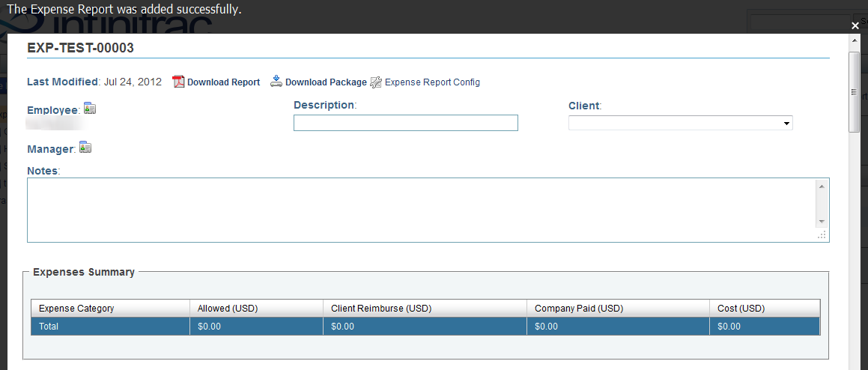Image resolution: width=868 pixels, height=370 pixels.
Task: Click the Notes scrollbar down arrow
Action: (x=822, y=222)
